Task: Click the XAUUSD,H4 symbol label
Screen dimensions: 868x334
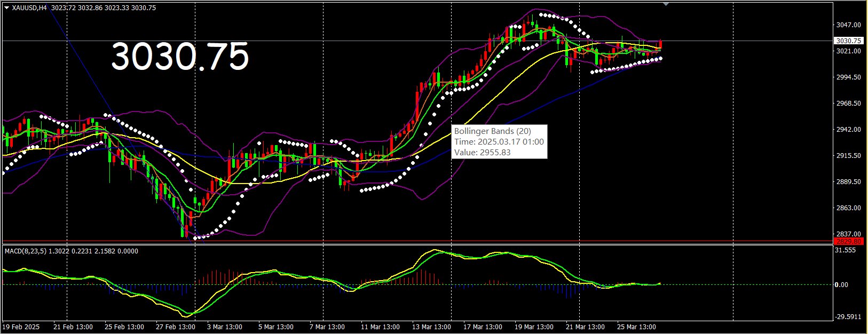Action: [x=29, y=8]
